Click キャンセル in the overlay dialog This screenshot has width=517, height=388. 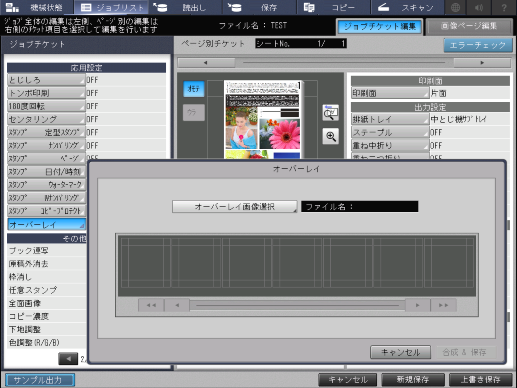tap(400, 352)
